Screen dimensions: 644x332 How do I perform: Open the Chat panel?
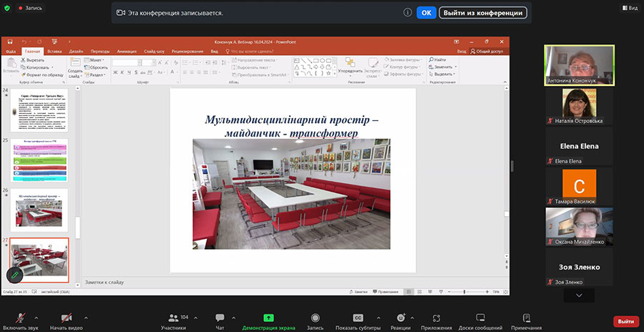coord(220,318)
